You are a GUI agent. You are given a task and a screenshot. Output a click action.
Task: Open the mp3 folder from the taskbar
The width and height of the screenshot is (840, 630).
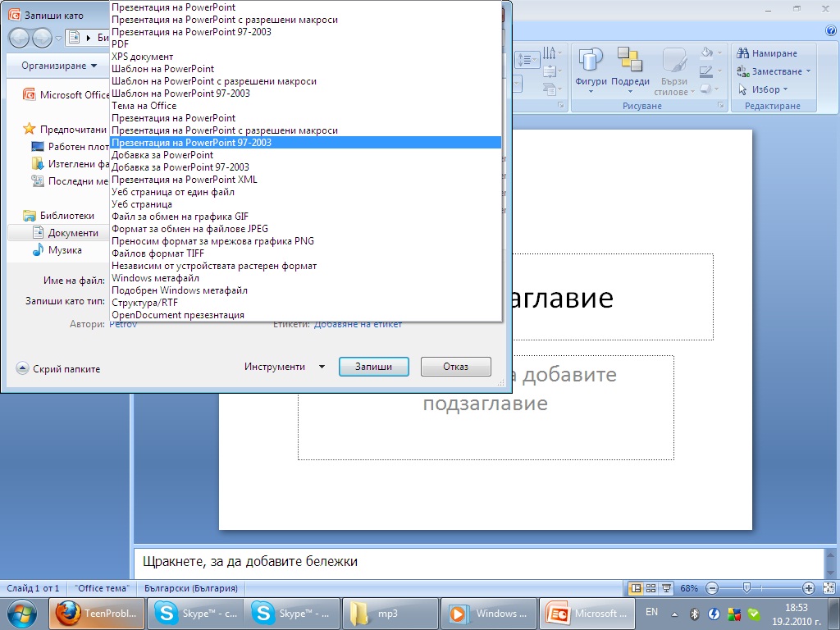click(390, 614)
